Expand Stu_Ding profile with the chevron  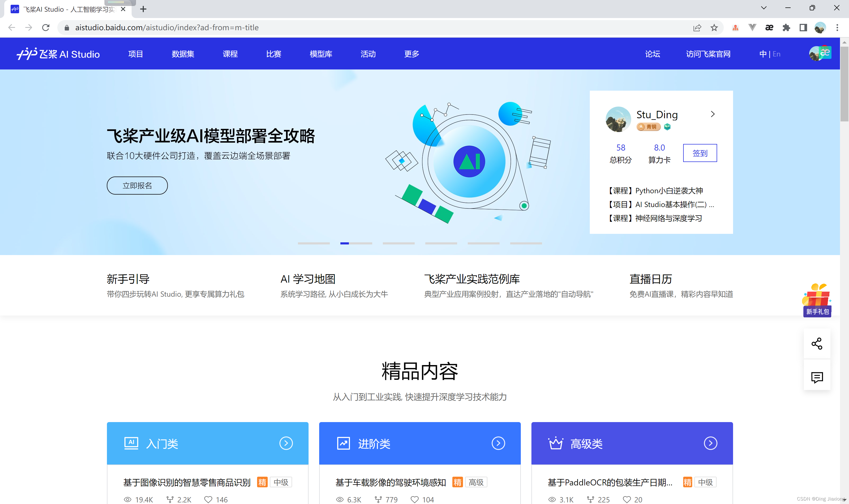point(713,115)
